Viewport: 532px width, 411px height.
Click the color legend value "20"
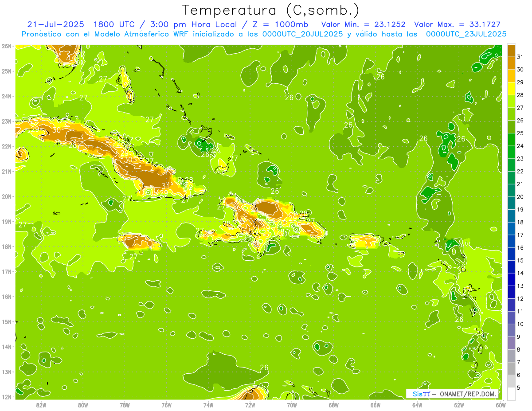tap(520, 197)
